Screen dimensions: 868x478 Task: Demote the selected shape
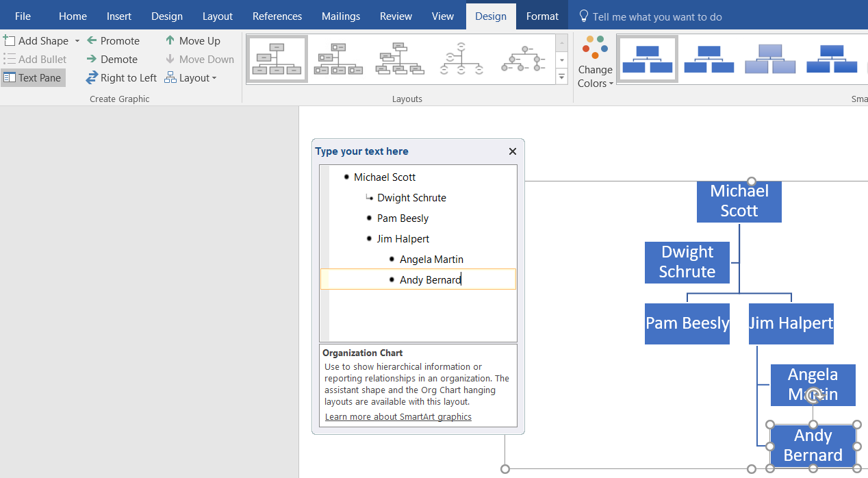pos(112,60)
